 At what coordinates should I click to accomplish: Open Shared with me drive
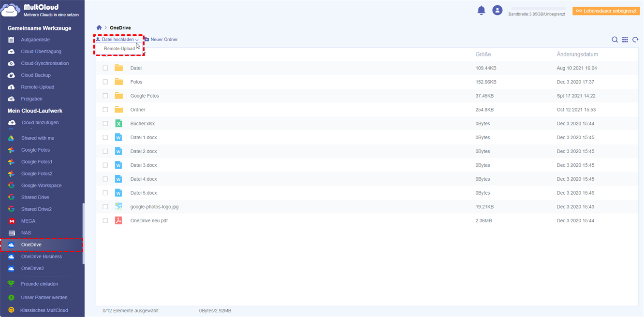click(38, 138)
